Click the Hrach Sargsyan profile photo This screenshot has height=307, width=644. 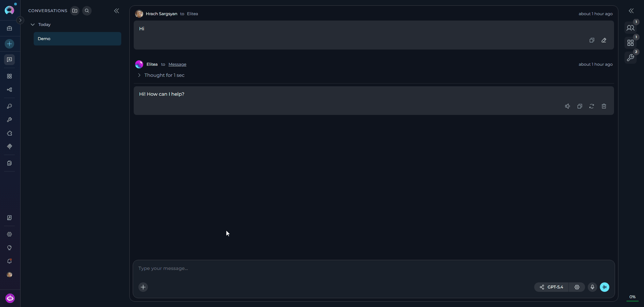139,14
